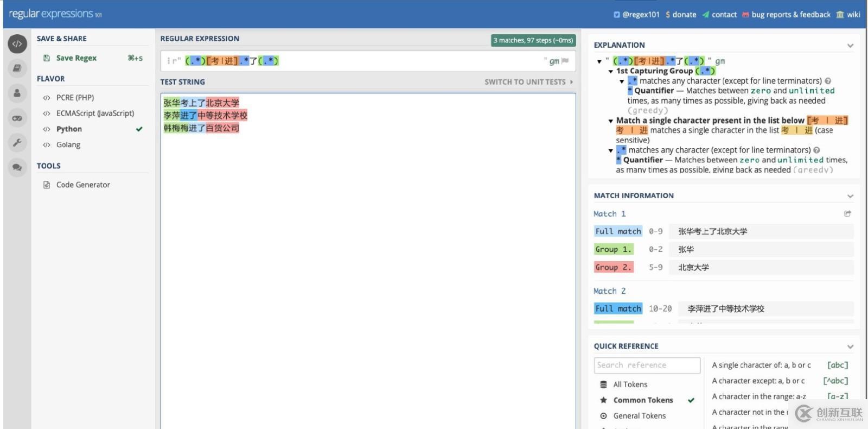Click Match 1 Full match row
The image size is (868, 429).
pyautogui.click(x=724, y=231)
